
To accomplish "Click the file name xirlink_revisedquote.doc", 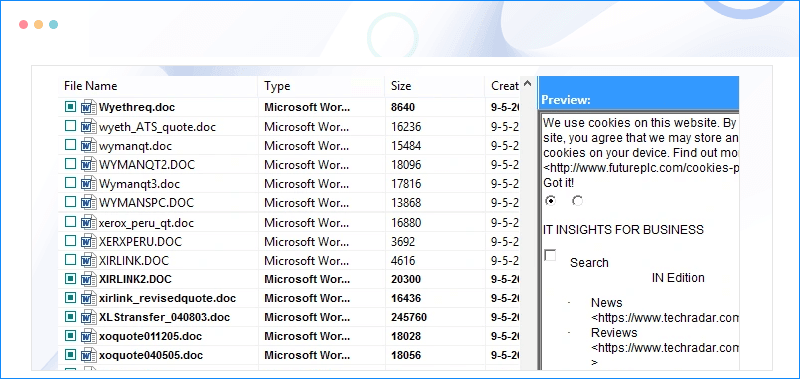I will pyautogui.click(x=167, y=298).
